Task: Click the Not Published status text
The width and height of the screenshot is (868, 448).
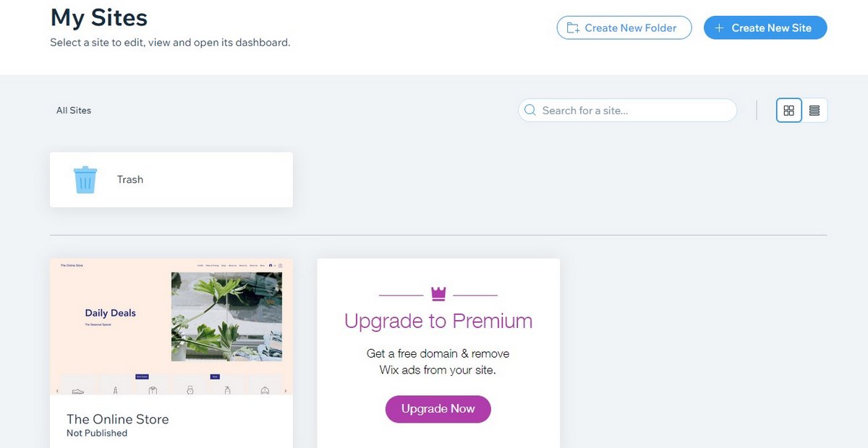Action: [x=97, y=434]
